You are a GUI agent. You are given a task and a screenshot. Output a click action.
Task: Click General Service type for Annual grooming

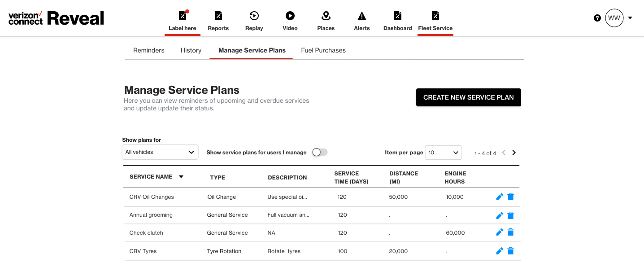227,215
